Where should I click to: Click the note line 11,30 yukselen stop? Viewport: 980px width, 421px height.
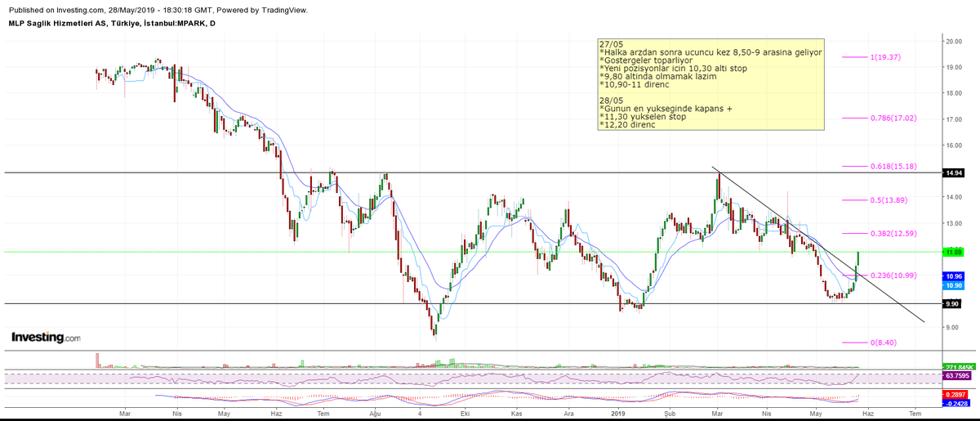click(x=643, y=117)
